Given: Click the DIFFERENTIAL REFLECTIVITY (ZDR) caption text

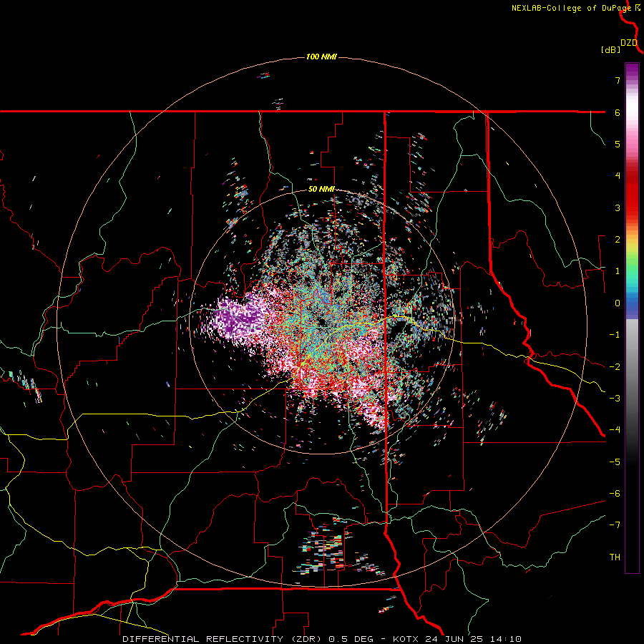Looking at the screenshot, I should tap(224, 639).
